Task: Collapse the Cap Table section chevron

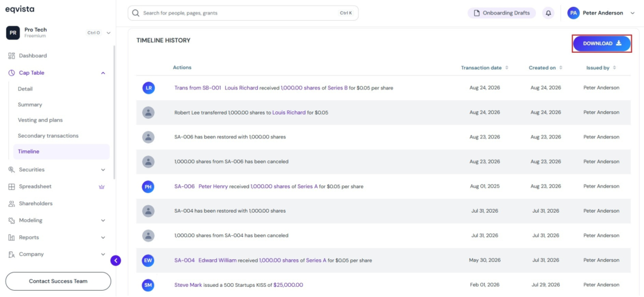Action: (103, 73)
